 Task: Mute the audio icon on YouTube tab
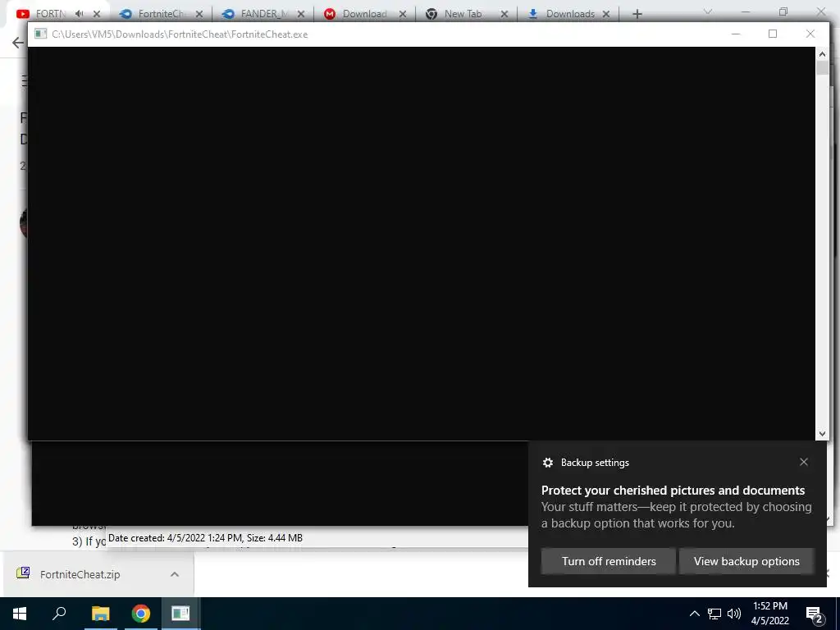(x=80, y=14)
